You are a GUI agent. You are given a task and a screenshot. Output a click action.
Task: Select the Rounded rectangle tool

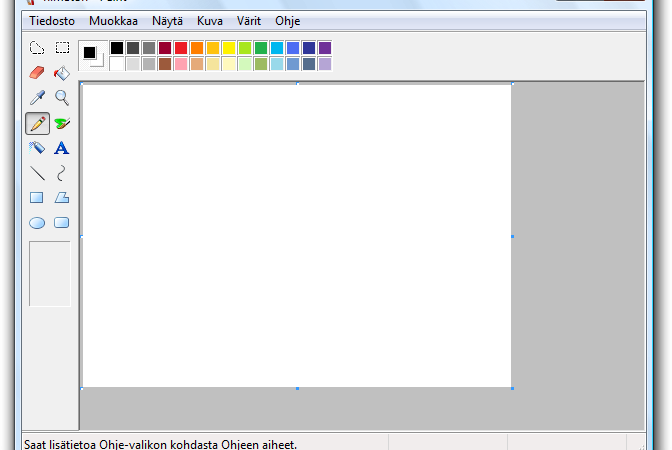(x=62, y=223)
